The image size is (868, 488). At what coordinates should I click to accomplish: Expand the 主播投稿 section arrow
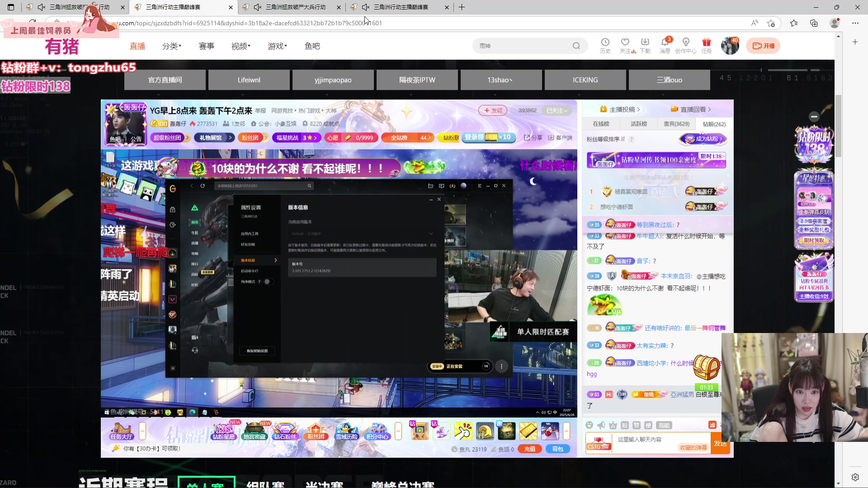tap(638, 109)
